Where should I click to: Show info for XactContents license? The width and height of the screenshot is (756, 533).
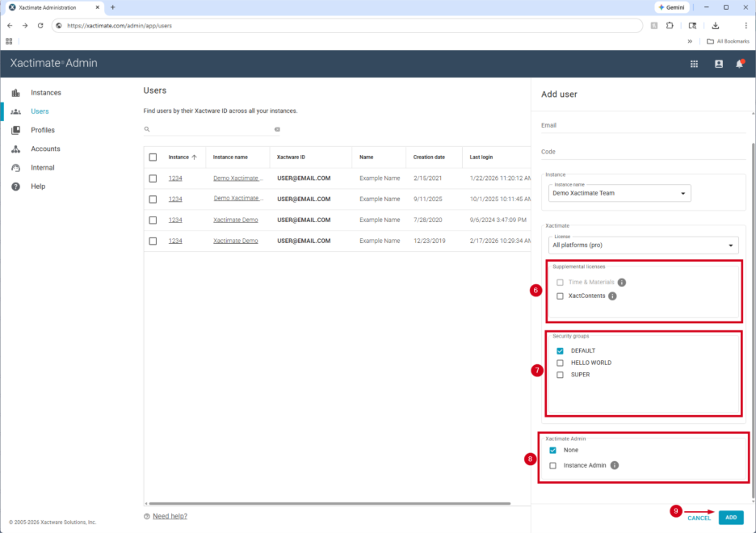(x=612, y=296)
